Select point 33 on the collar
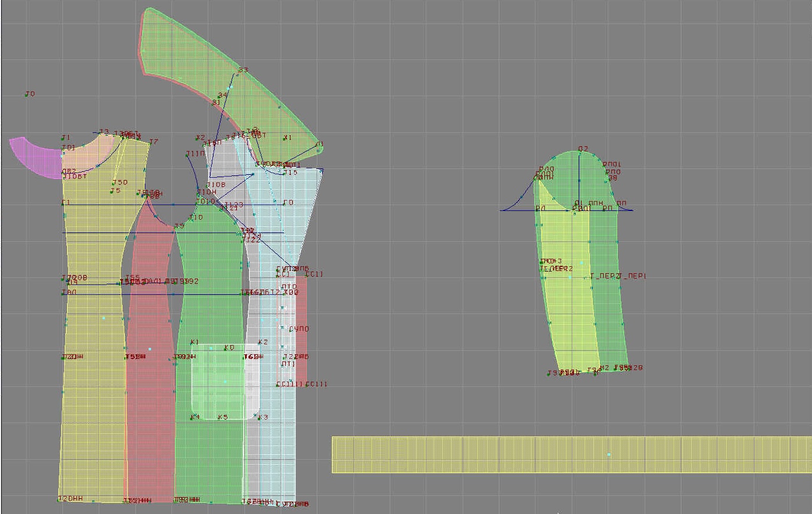This screenshot has width=812, height=514. tap(238, 73)
